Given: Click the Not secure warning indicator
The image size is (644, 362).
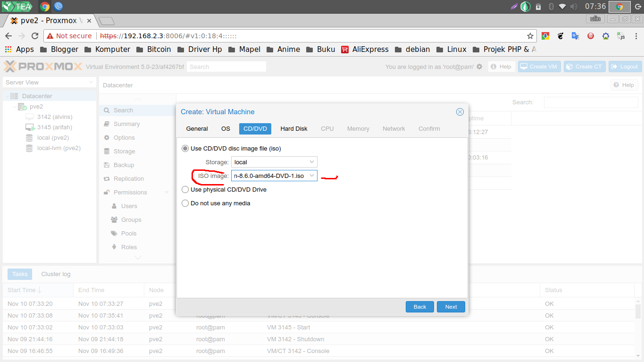Looking at the screenshot, I should click(x=69, y=36).
